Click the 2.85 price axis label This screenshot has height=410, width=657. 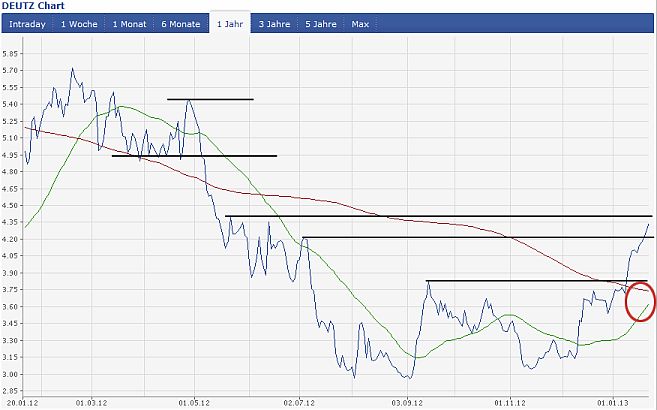coord(10,391)
